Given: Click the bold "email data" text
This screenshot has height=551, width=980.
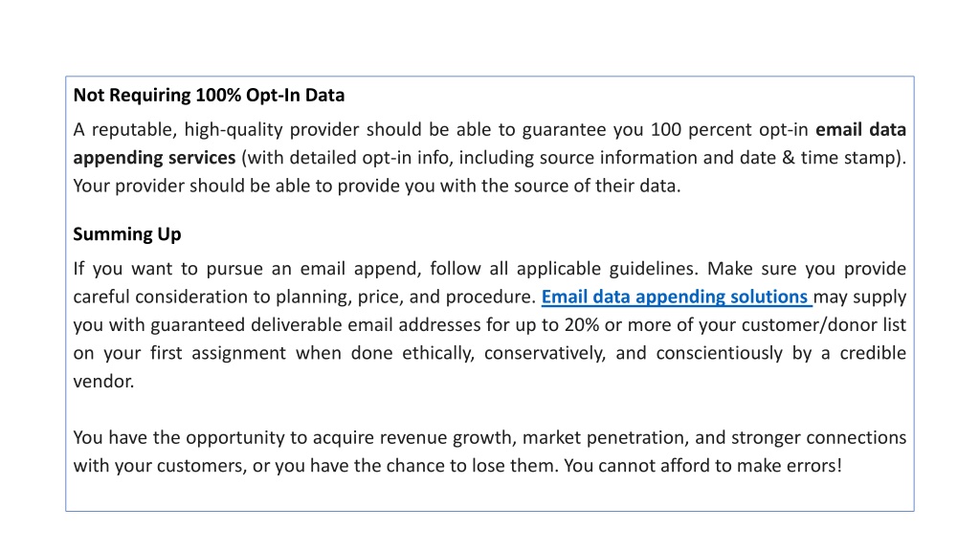Looking at the screenshot, I should point(860,129).
